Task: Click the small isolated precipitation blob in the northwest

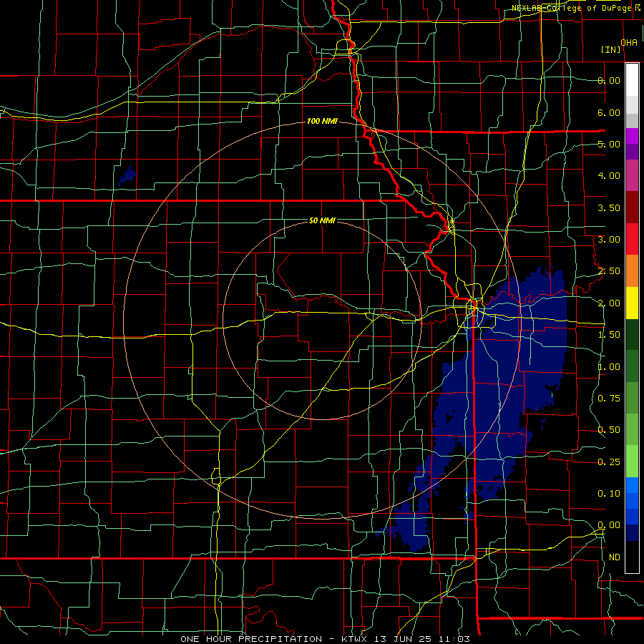Action: (x=128, y=176)
